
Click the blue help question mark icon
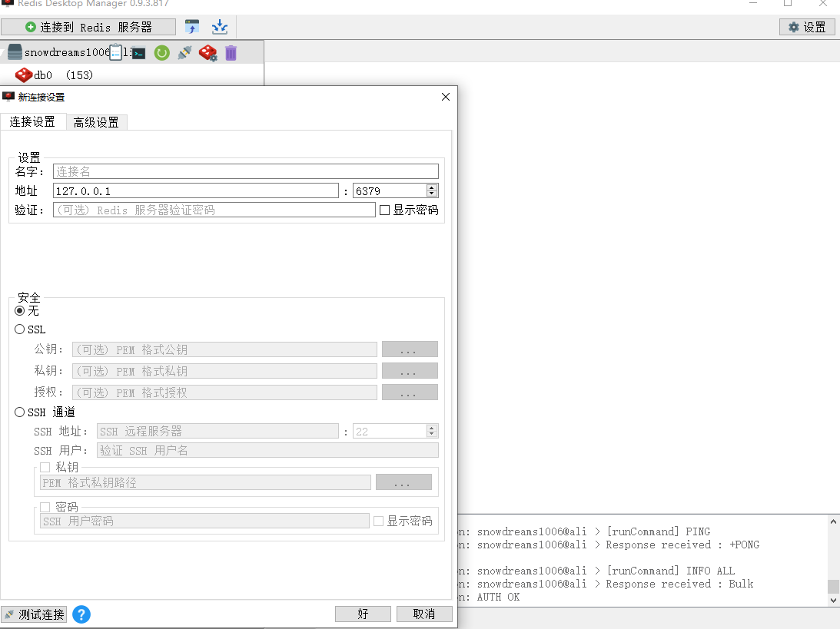tap(81, 614)
